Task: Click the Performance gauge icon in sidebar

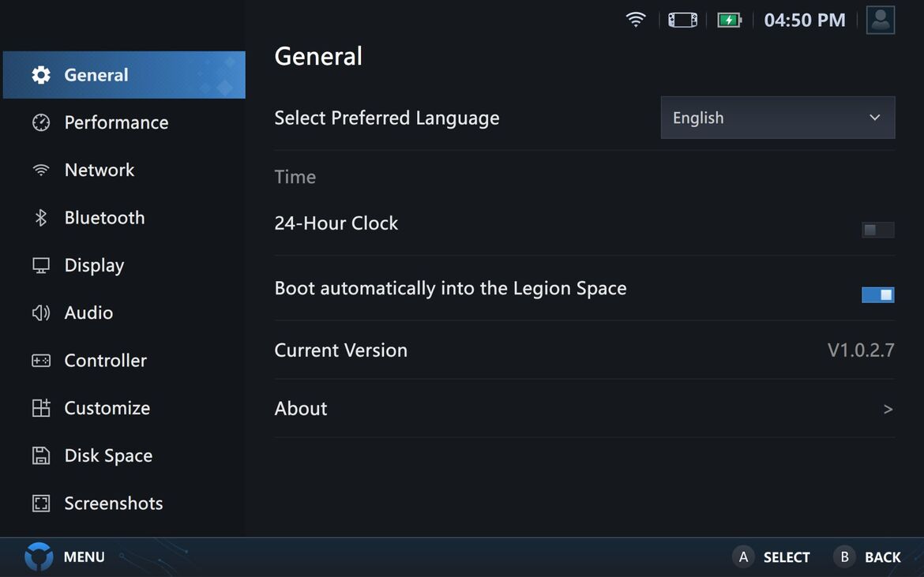Action: (41, 122)
